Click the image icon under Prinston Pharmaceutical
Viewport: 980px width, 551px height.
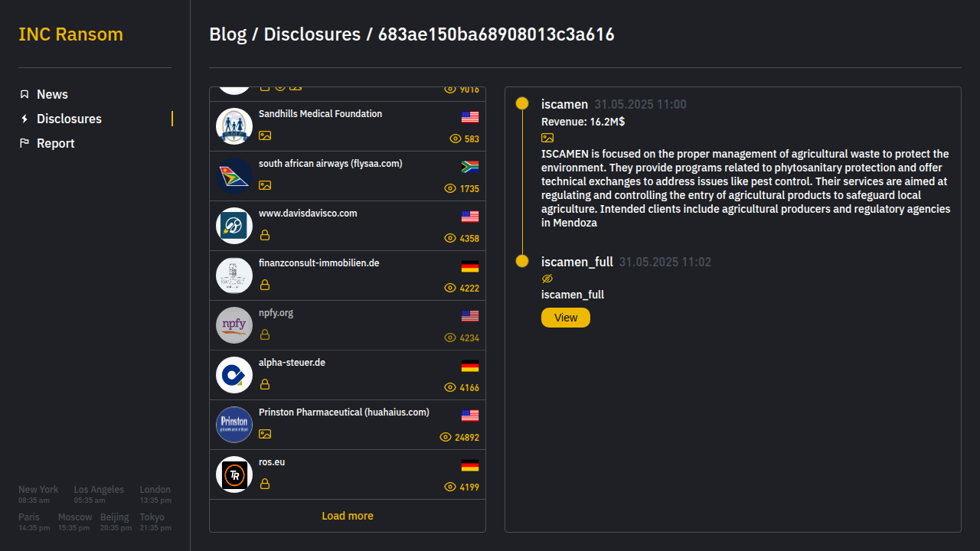click(x=265, y=434)
